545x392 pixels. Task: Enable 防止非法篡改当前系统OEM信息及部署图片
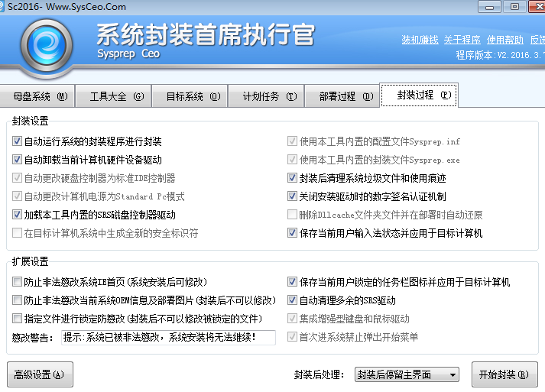pos(17,300)
